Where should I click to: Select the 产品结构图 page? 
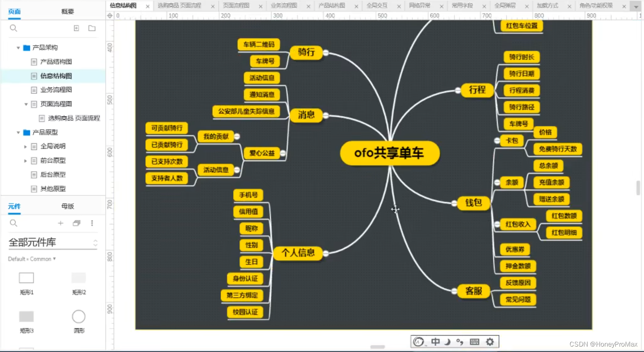[56, 62]
